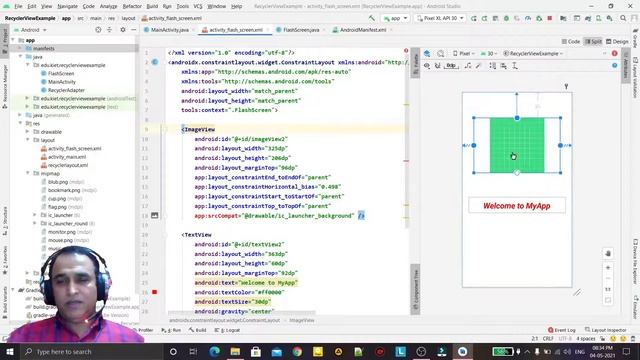Click the pan hand tool in design preview
This screenshot has height=360, width=640.
point(608,253)
